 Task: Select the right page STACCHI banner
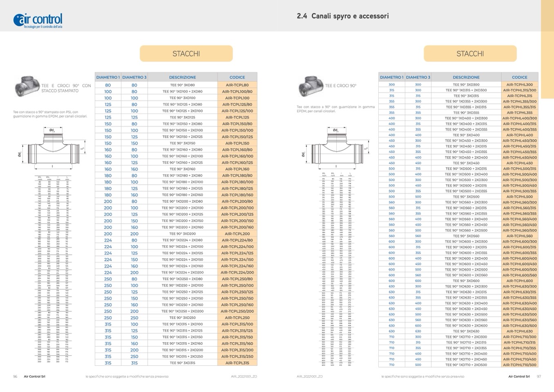470,54
